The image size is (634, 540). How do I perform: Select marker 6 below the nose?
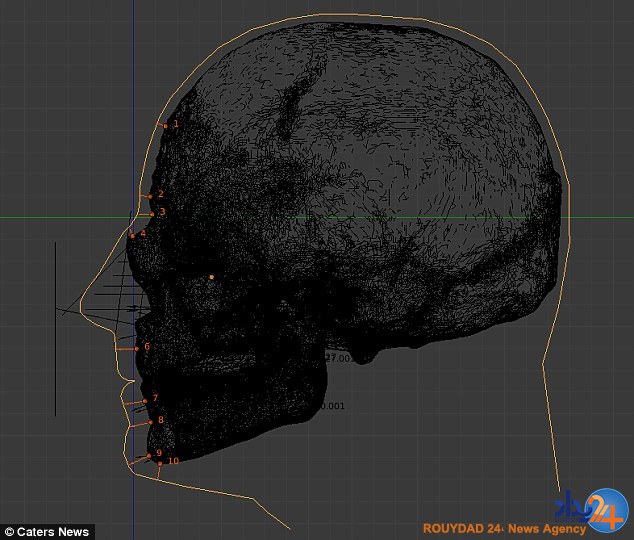(x=137, y=348)
